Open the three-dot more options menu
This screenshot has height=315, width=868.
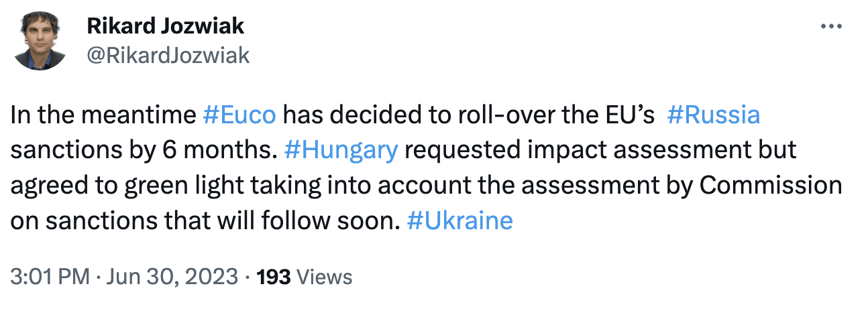coord(831,27)
